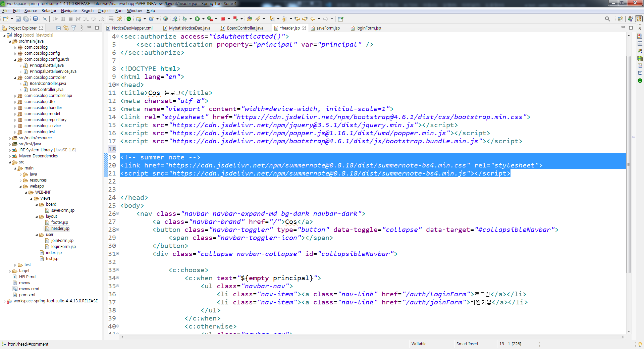Image resolution: width=644 pixels, height=349 pixels.
Task: Fold the nav block at line 26
Action: [118, 213]
